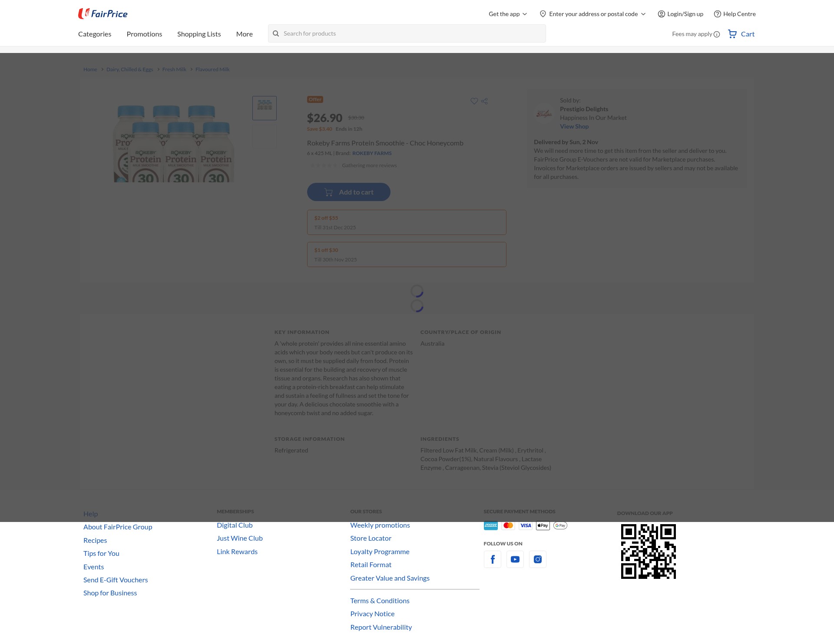This screenshot has width=834, height=644.
Task: Click the Prestigio Delights seller logo
Action: click(544, 114)
